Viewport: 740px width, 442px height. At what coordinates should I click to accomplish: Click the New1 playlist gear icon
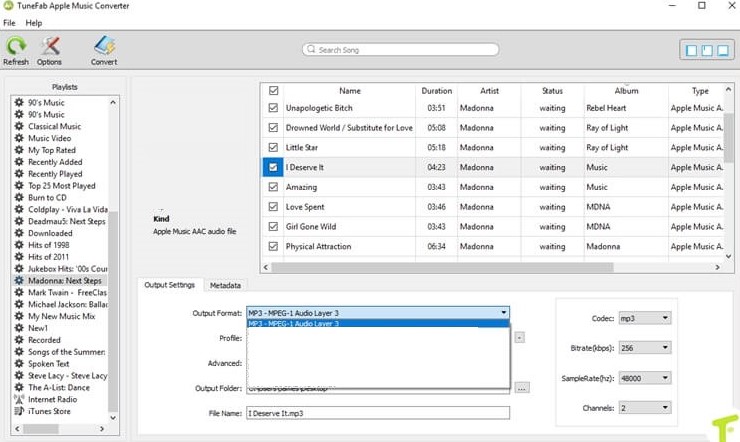pos(19,328)
